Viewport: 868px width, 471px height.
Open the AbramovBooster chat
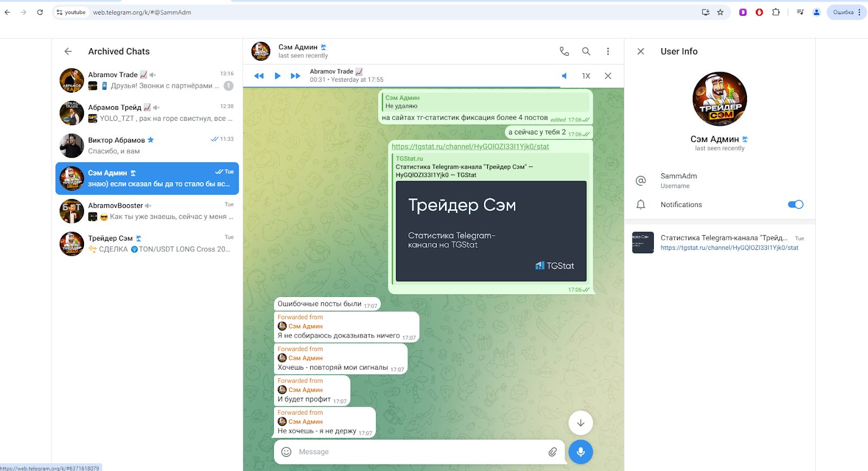point(147,211)
